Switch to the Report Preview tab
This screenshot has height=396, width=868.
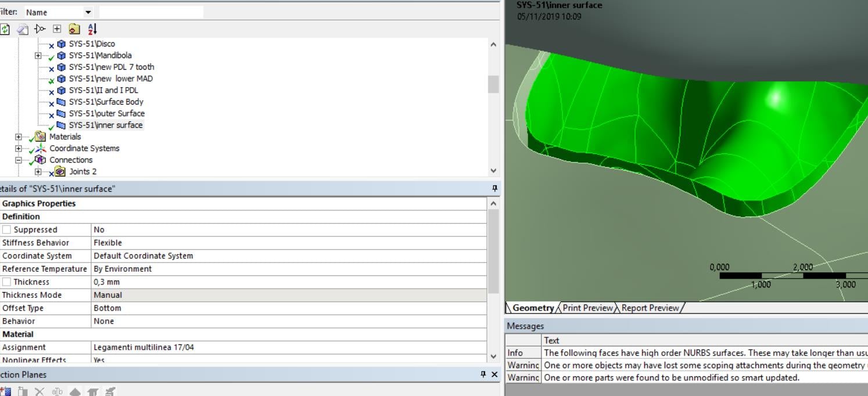650,308
